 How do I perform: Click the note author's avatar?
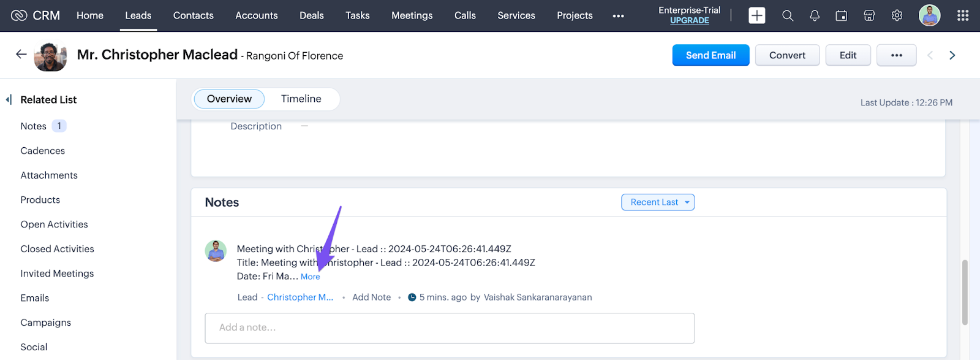216,251
